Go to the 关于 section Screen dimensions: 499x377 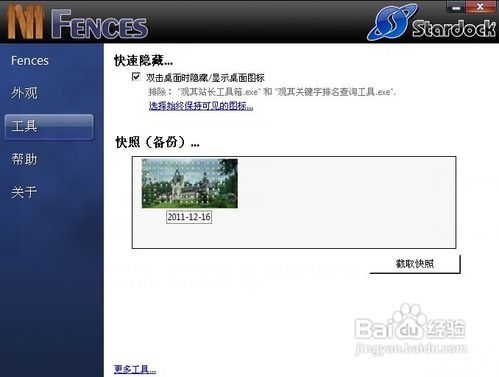(24, 192)
